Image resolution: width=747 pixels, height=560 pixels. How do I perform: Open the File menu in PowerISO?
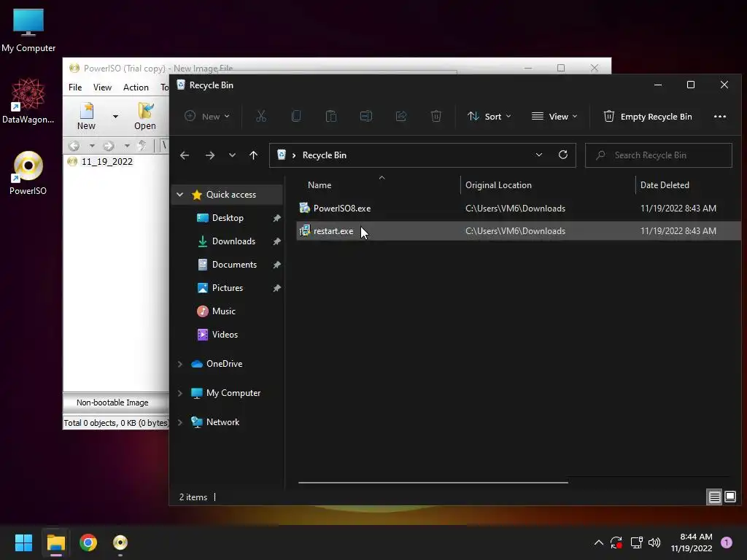pos(75,87)
